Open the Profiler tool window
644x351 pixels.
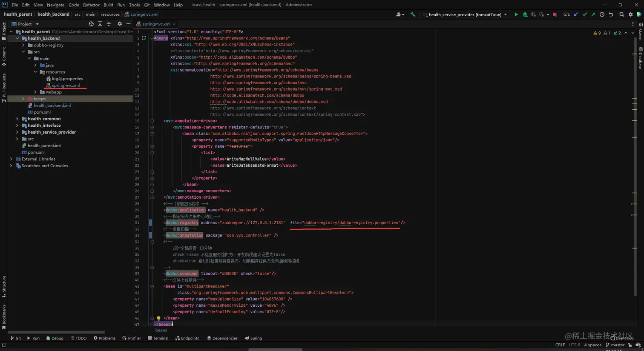point(132,338)
